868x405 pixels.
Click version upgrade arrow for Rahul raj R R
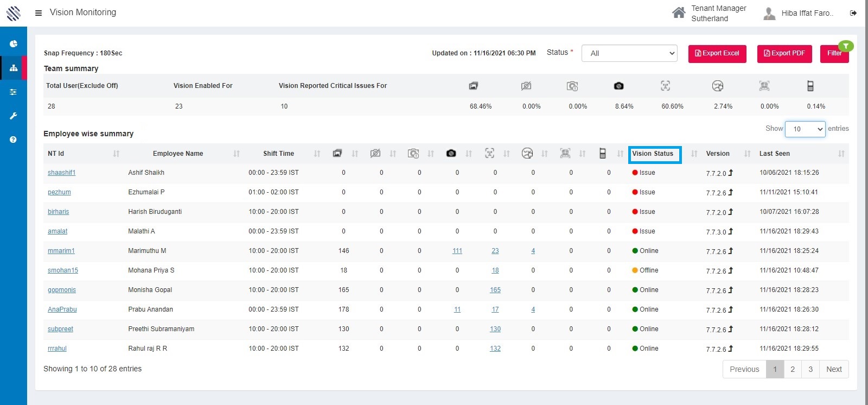pyautogui.click(x=731, y=349)
